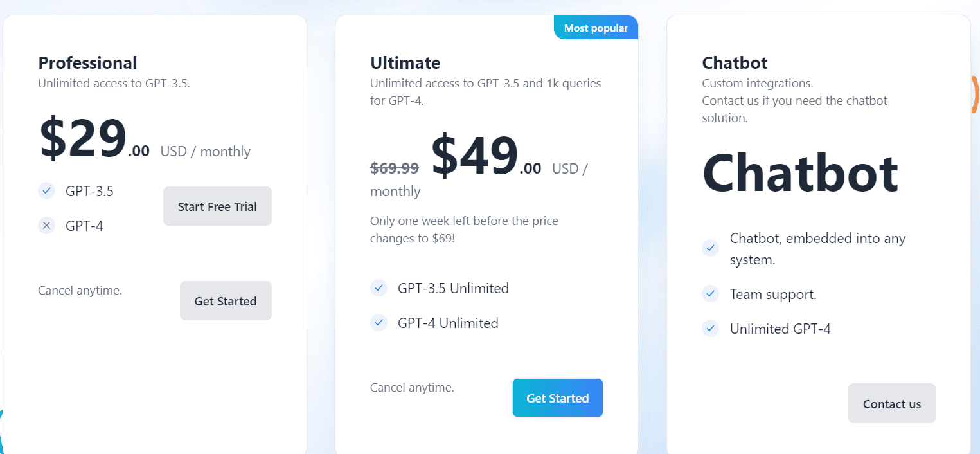
Task: Select the check icon beside GPT-3.5 Unlimited
Action: [379, 287]
